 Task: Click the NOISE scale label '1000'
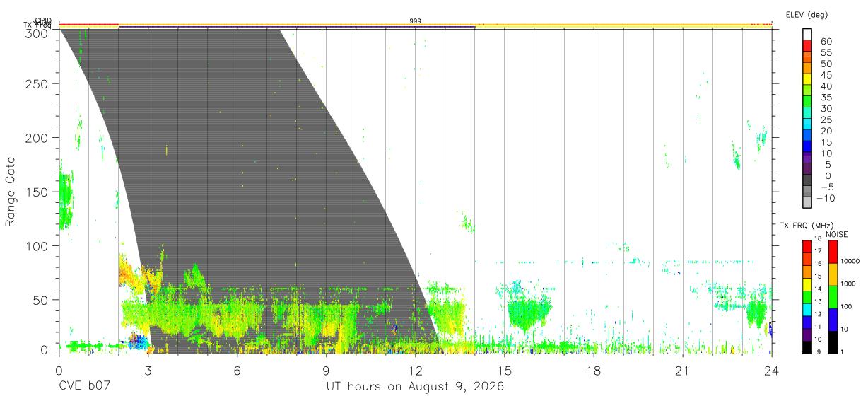click(848, 284)
